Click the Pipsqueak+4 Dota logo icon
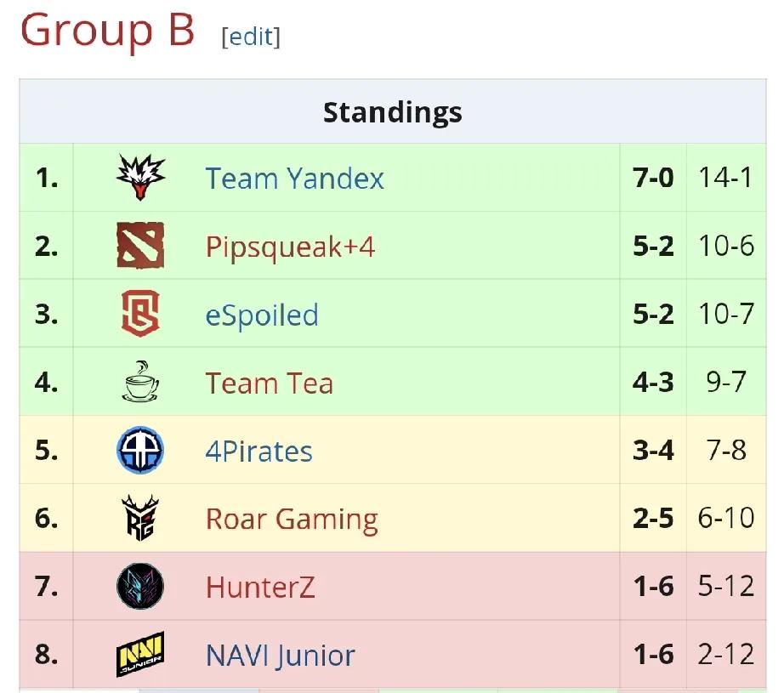The height and width of the screenshot is (693, 784). coord(140,246)
